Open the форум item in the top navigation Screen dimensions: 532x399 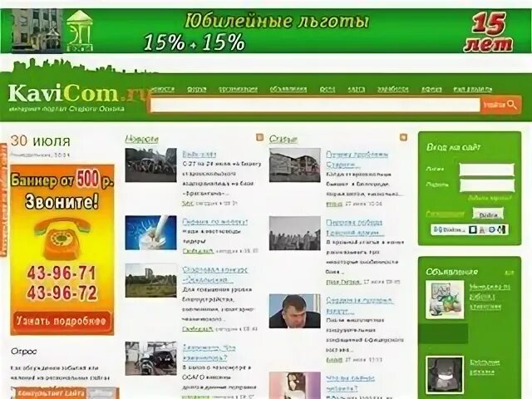(197, 89)
